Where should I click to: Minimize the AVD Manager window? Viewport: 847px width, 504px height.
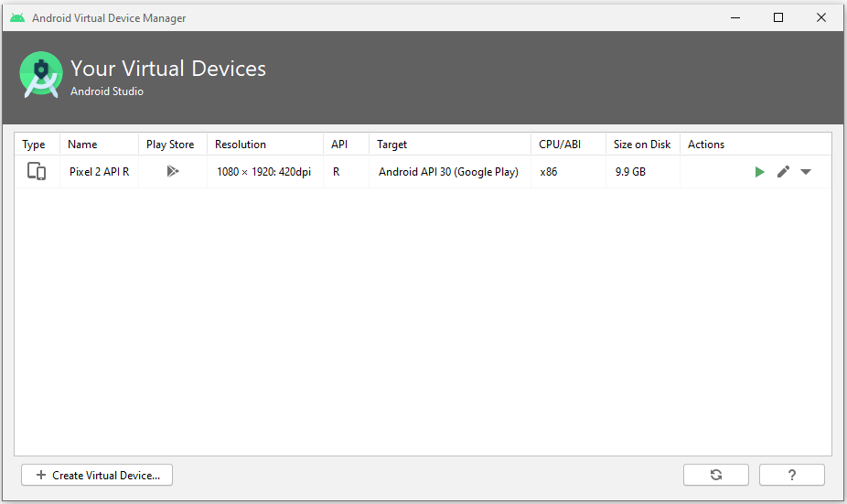point(735,17)
